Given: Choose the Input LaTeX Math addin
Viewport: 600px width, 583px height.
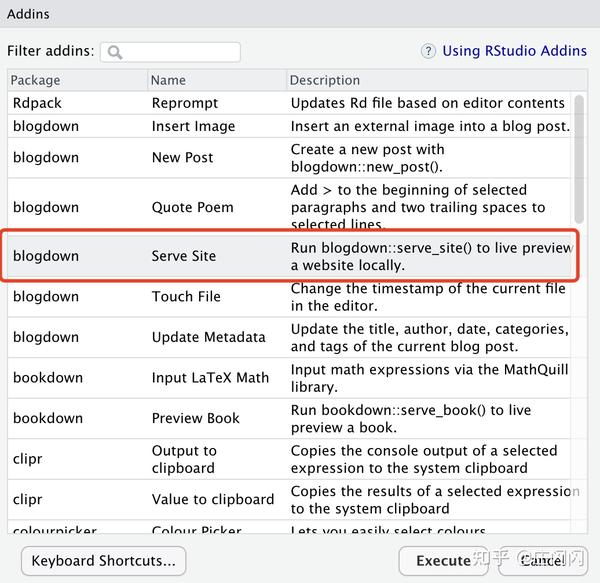Looking at the screenshot, I should click(290, 378).
